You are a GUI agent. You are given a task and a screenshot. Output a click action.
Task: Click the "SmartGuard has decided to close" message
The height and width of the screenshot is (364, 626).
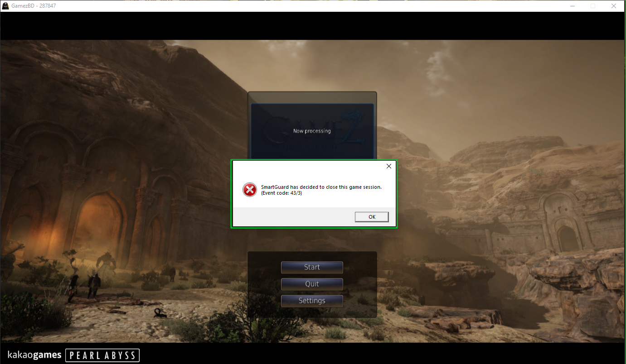pos(321,187)
